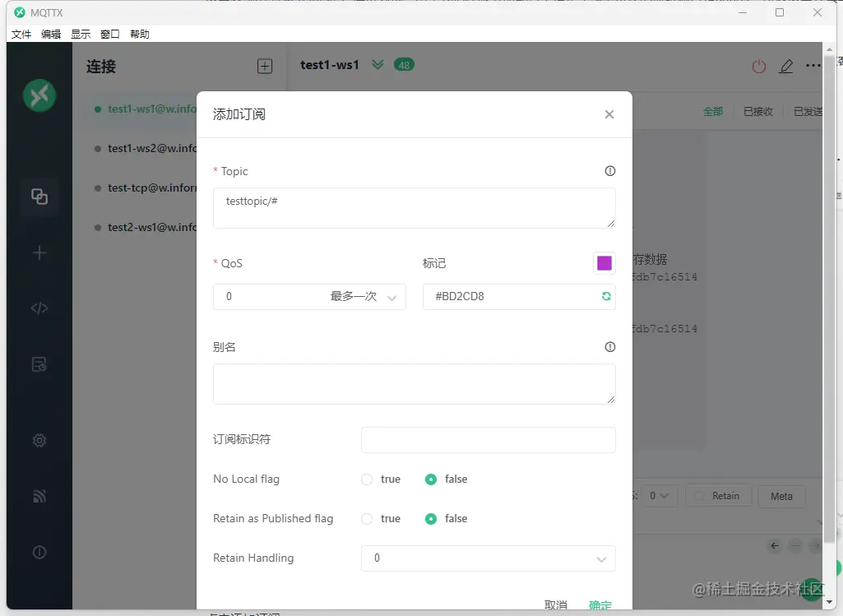Viewport: 843px width, 616px height.
Task: Open the 显示 menu
Action: [81, 35]
